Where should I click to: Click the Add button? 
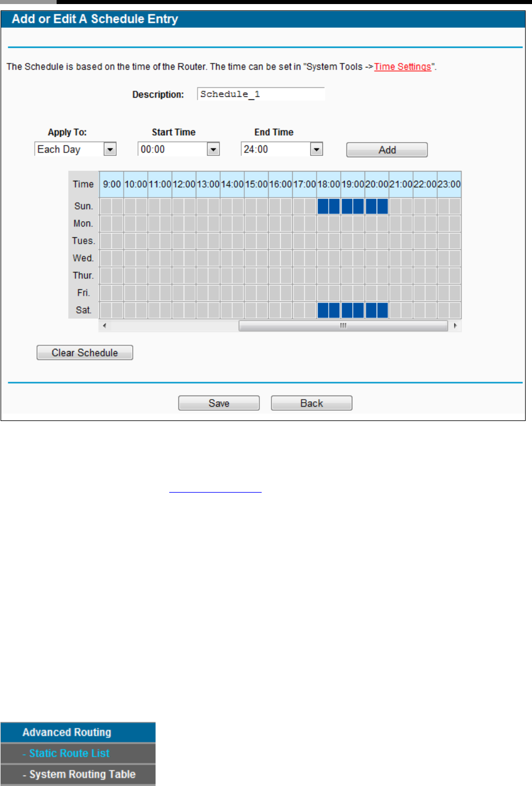387,150
